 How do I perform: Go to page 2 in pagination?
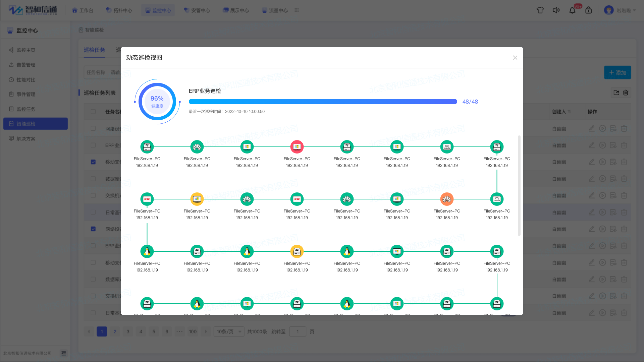pyautogui.click(x=115, y=331)
